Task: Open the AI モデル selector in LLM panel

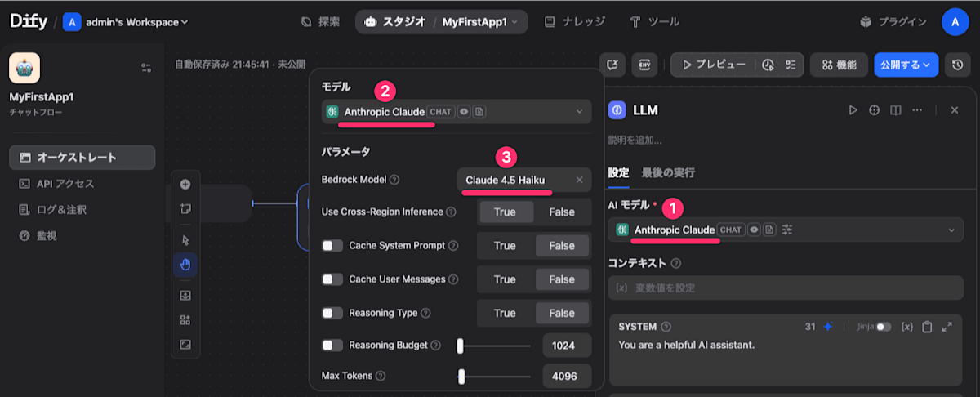Action: [786, 230]
